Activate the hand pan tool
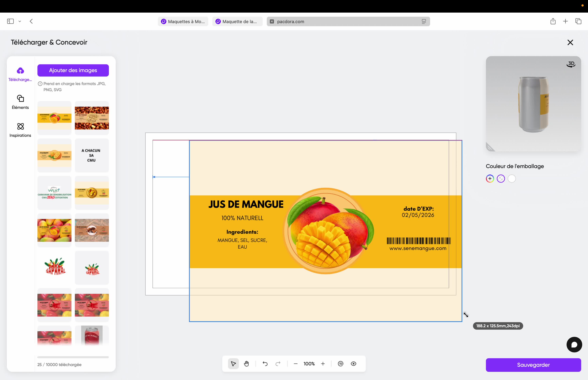Screen dimensions: 588x380 [246, 364]
